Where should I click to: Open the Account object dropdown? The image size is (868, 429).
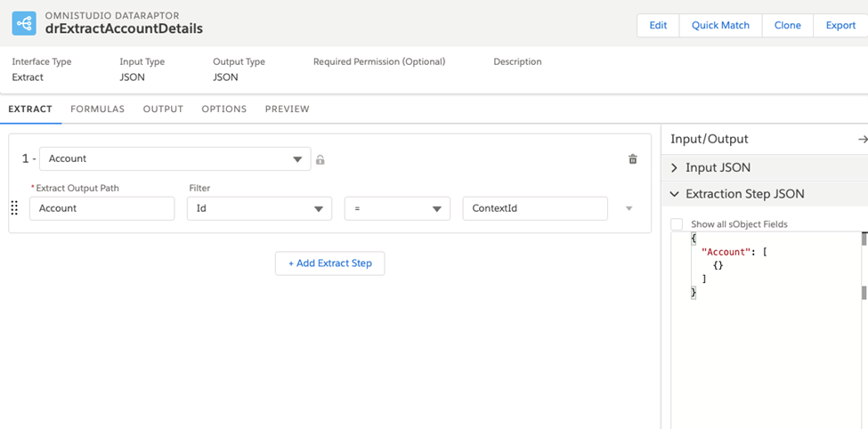click(174, 158)
